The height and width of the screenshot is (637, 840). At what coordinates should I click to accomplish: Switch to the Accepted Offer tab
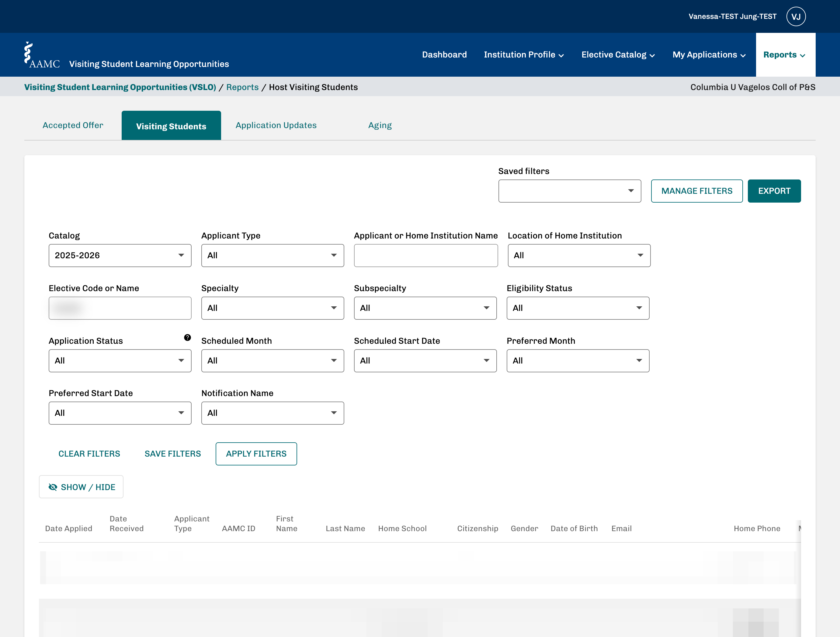click(73, 125)
